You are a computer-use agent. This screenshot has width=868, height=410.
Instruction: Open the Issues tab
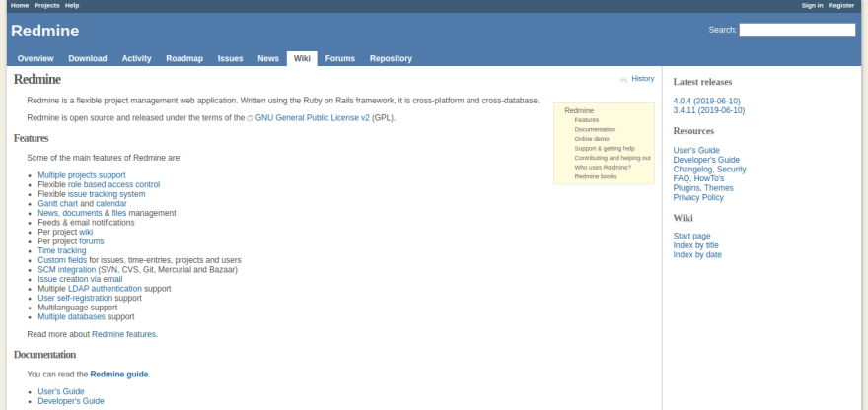[230, 59]
